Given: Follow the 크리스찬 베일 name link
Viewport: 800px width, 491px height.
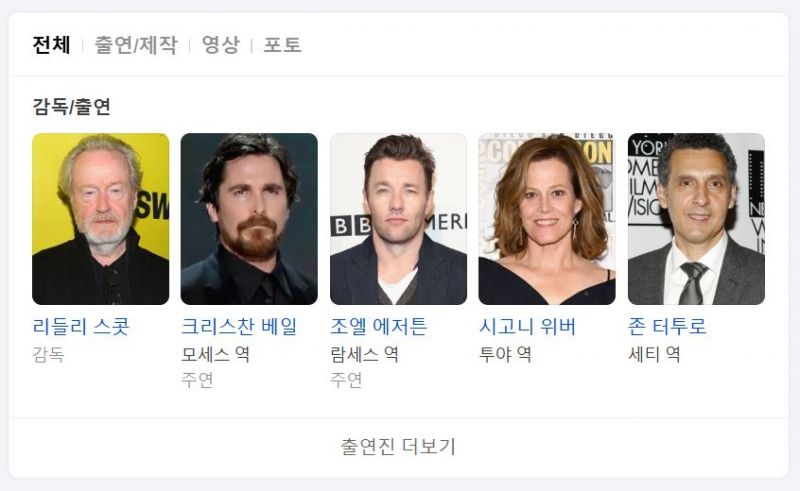Looking at the screenshot, I should coord(239,327).
